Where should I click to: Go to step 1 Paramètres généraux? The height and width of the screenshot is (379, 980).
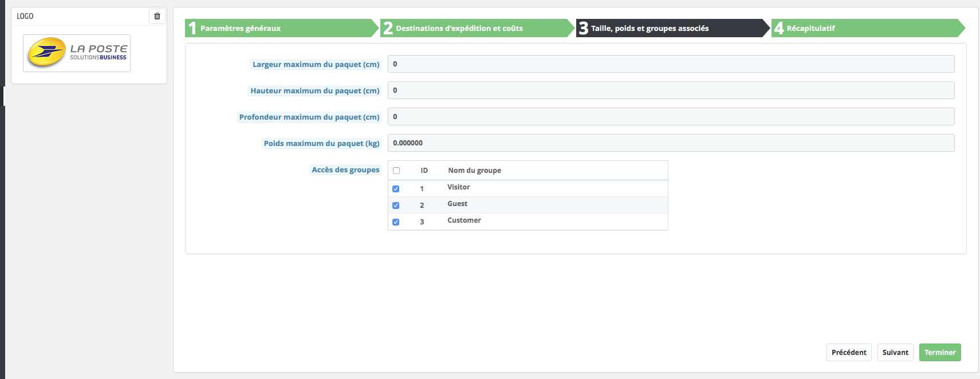click(x=282, y=28)
